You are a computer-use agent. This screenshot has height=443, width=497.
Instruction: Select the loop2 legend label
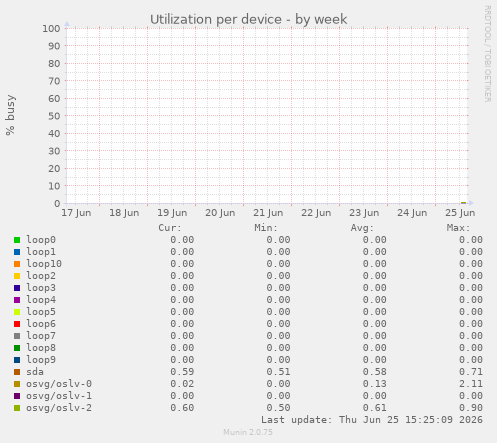pyautogui.click(x=41, y=276)
